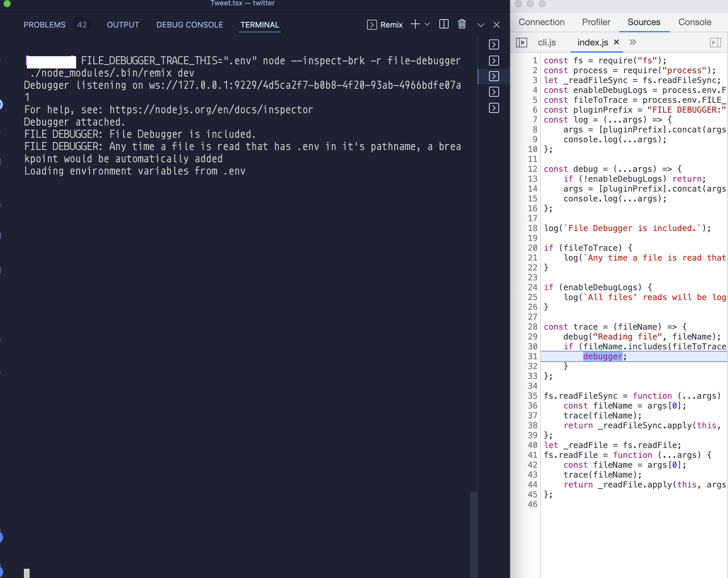Click line number 18 in the gutter
Image resolution: width=728 pixels, height=578 pixels.
point(532,228)
